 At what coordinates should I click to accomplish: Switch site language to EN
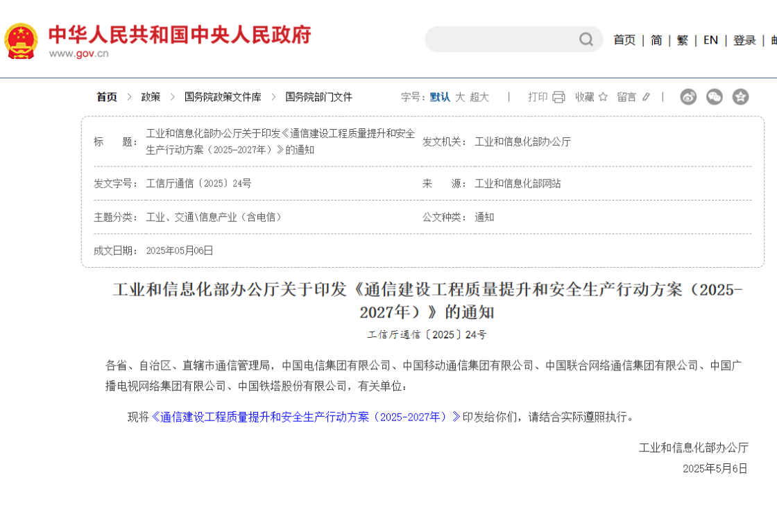pyautogui.click(x=710, y=40)
